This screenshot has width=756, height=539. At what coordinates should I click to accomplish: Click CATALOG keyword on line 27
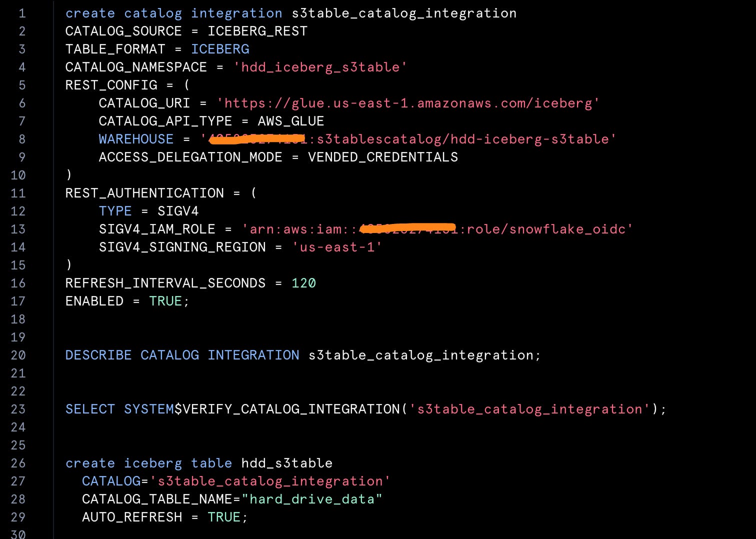point(111,481)
